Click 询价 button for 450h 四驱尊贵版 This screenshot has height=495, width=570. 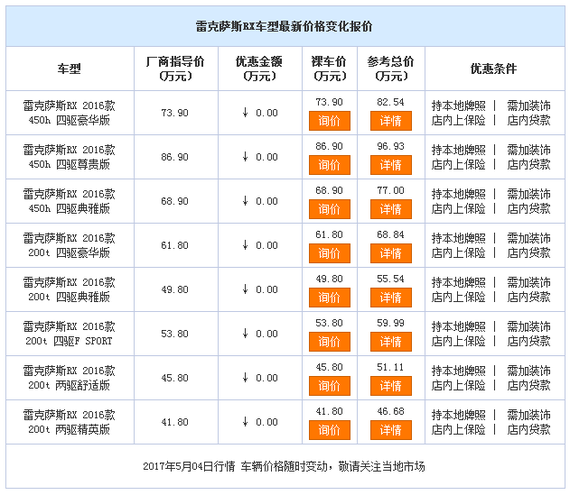tap(329, 165)
